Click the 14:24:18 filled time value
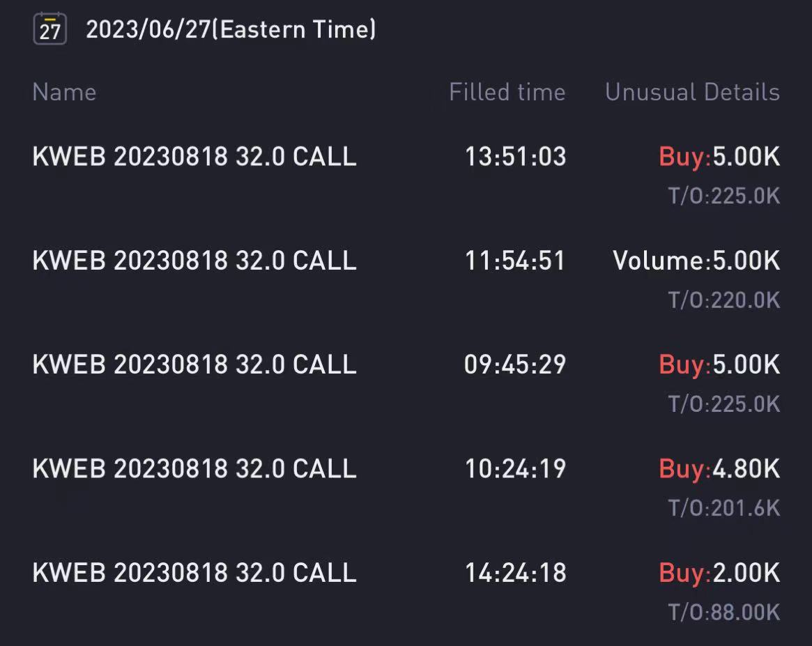Viewport: 812px width, 646px height. (x=515, y=572)
